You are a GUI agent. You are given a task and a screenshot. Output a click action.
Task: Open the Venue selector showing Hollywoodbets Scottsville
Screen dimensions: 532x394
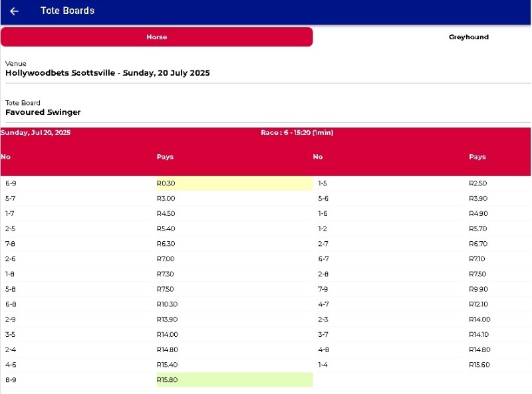[108, 73]
